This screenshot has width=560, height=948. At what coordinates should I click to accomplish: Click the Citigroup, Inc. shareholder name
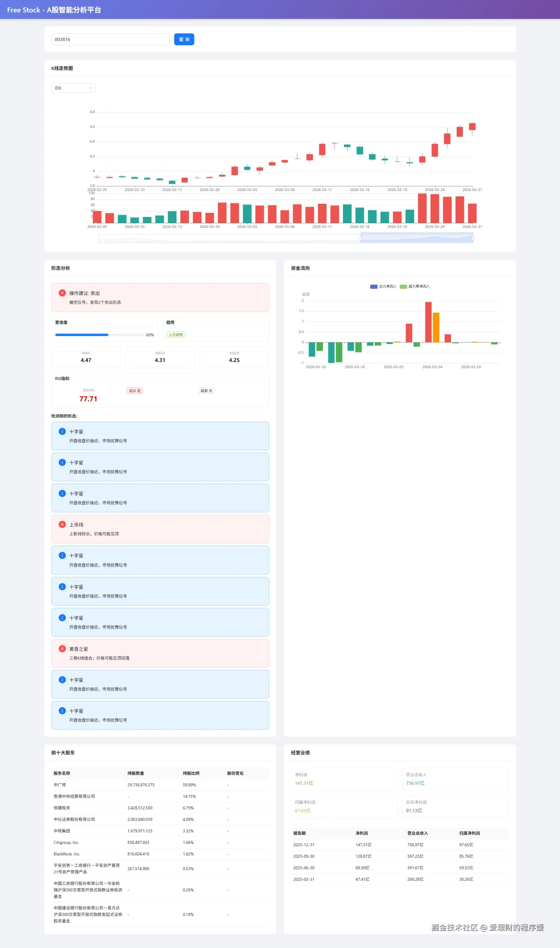pyautogui.click(x=66, y=842)
